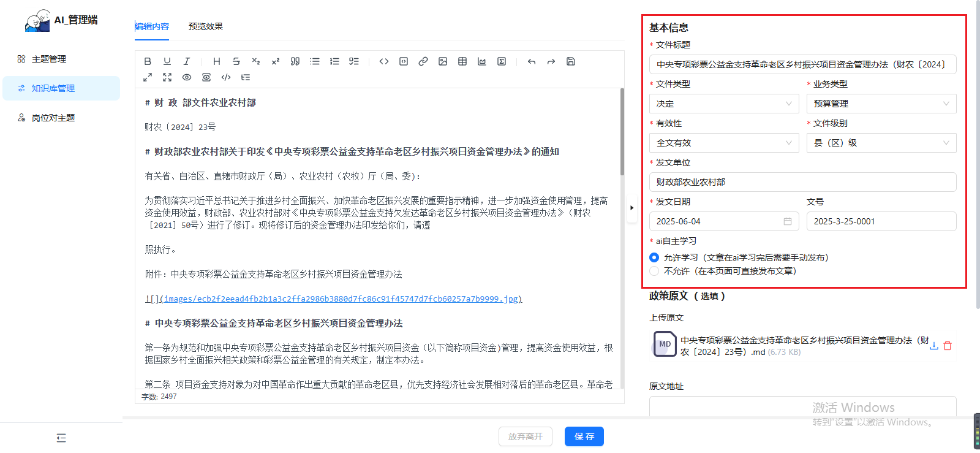
Task: Click the save disk icon in toolbar
Action: pos(571,61)
